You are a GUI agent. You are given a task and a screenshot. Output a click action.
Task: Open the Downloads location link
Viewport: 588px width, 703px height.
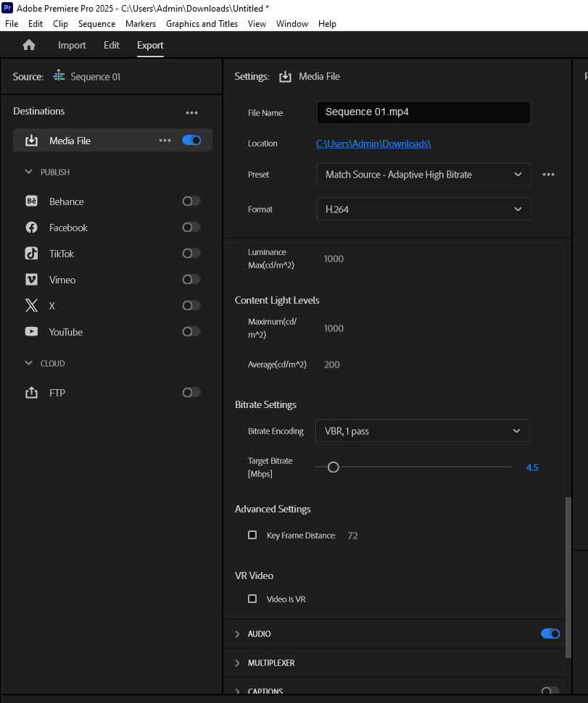click(x=373, y=143)
